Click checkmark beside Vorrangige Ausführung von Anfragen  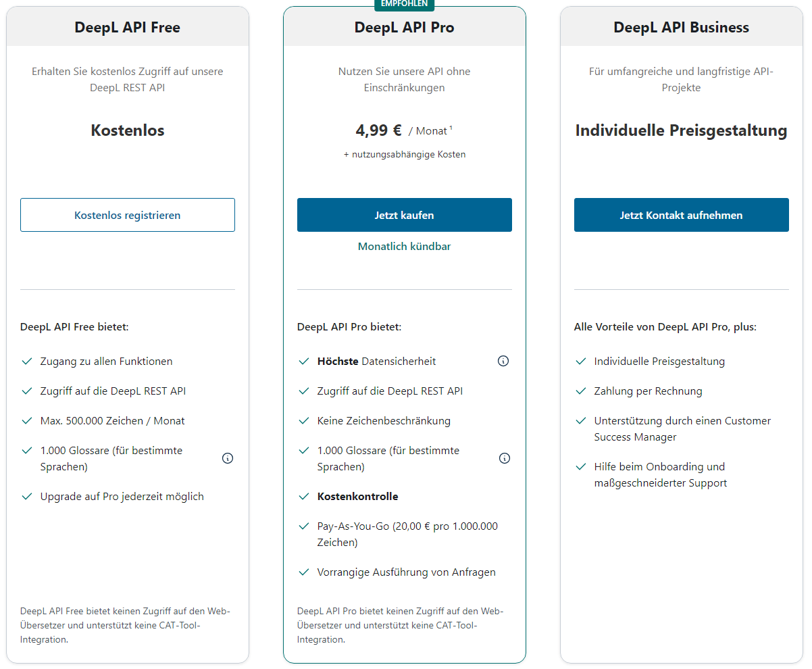tap(303, 571)
